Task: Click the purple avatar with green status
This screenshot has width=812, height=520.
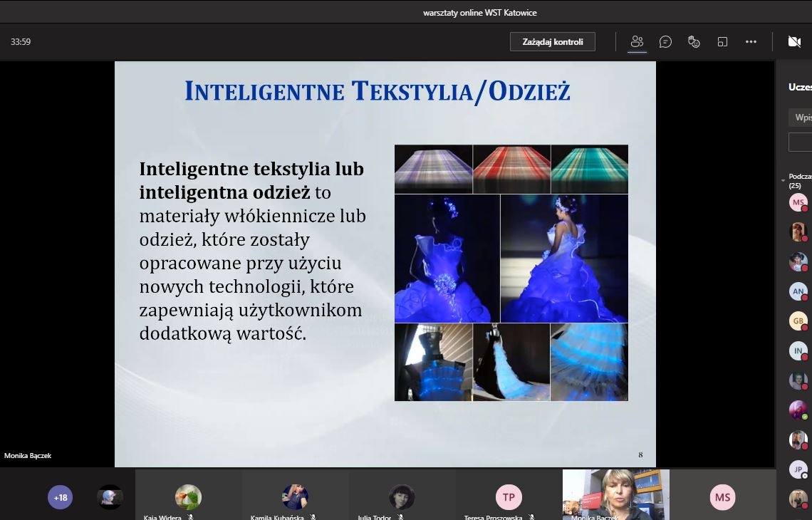Action: [798, 410]
